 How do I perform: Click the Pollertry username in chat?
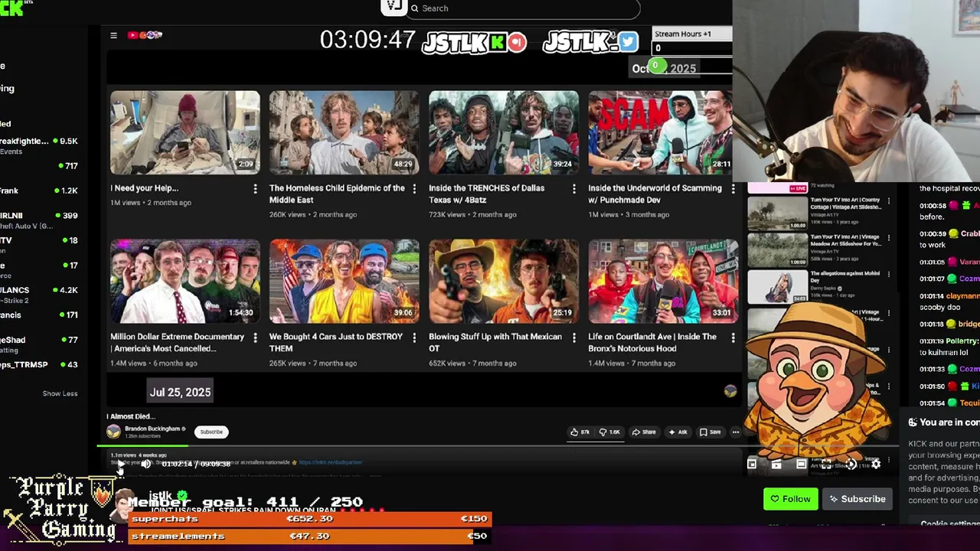coord(963,341)
